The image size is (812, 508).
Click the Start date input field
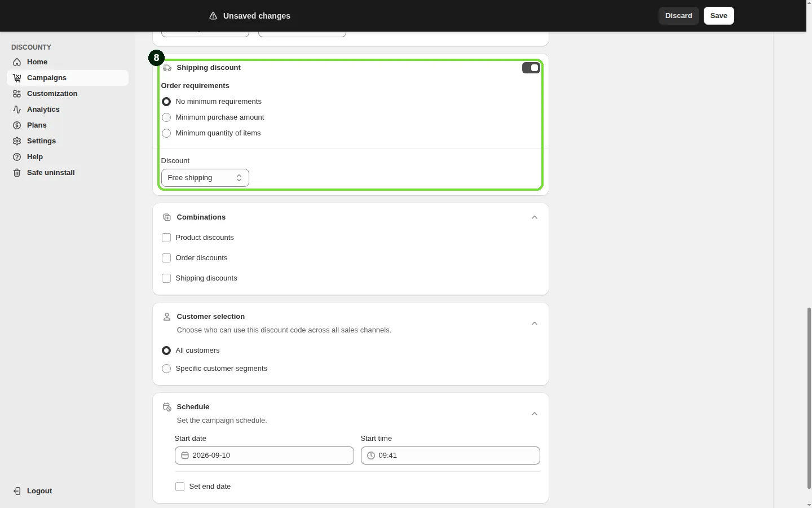[264, 456]
